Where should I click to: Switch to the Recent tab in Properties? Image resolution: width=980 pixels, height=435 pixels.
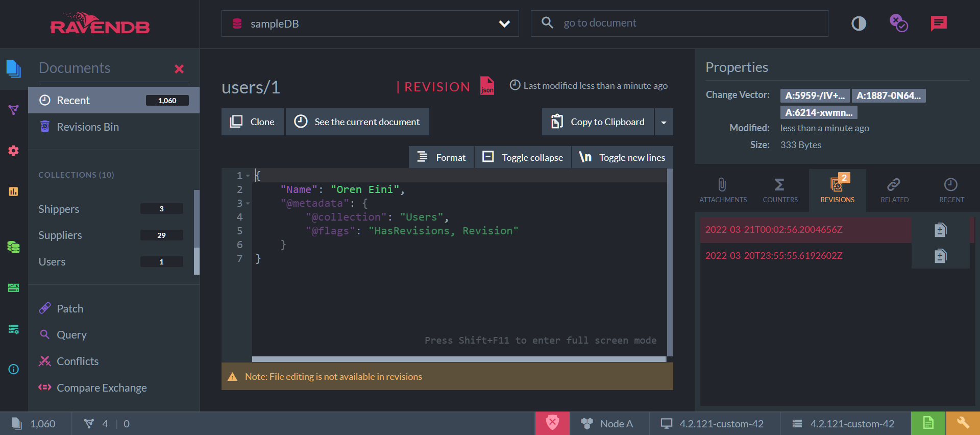[x=951, y=190]
